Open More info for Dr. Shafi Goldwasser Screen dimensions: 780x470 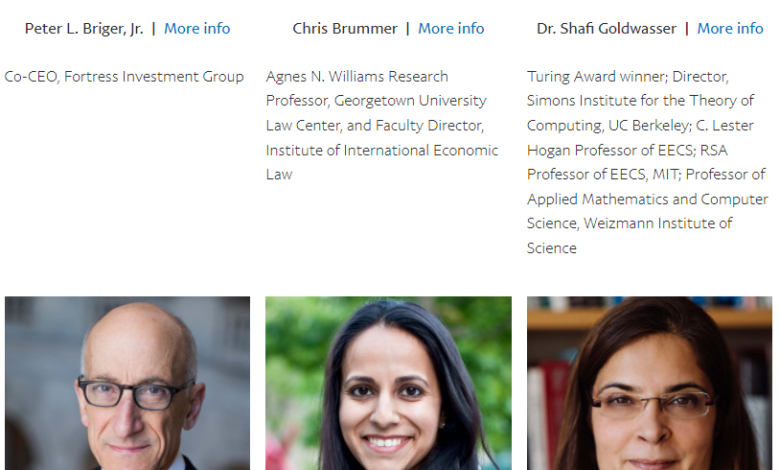(x=730, y=28)
